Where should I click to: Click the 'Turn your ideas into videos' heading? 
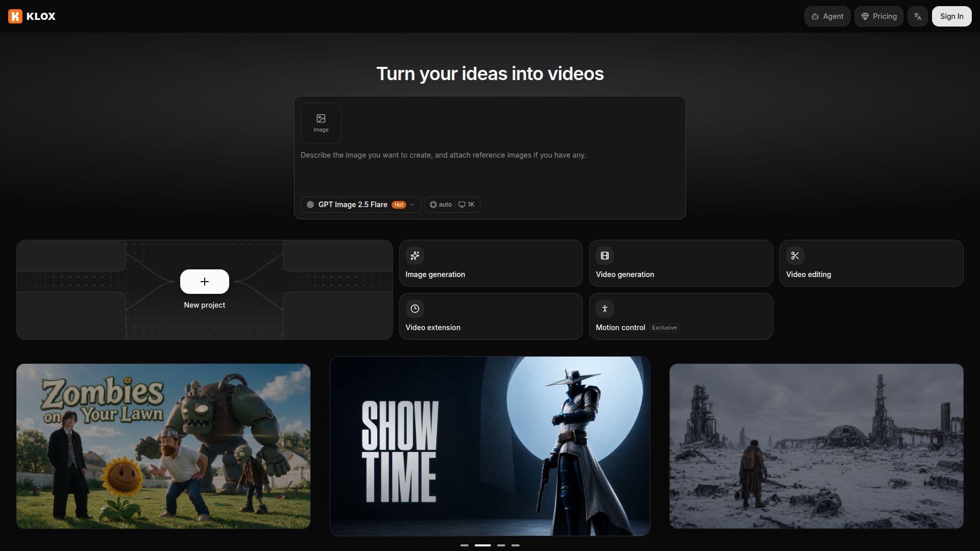click(x=490, y=74)
